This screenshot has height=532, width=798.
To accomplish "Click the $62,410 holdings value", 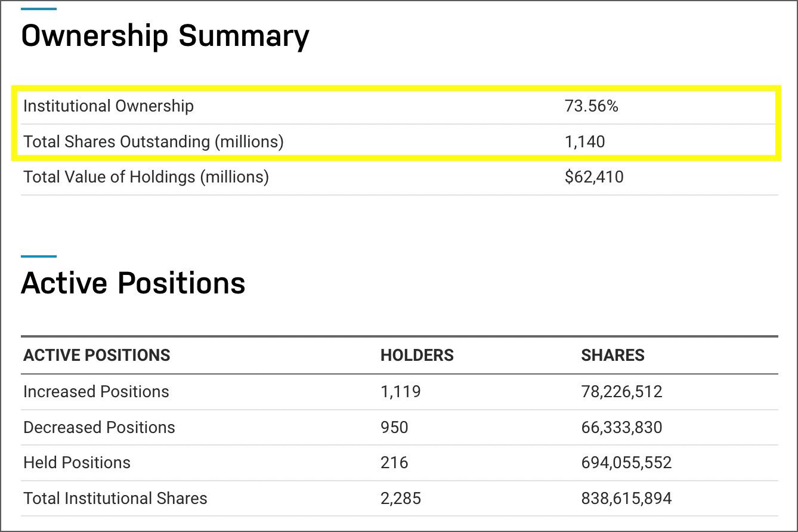I will click(594, 177).
